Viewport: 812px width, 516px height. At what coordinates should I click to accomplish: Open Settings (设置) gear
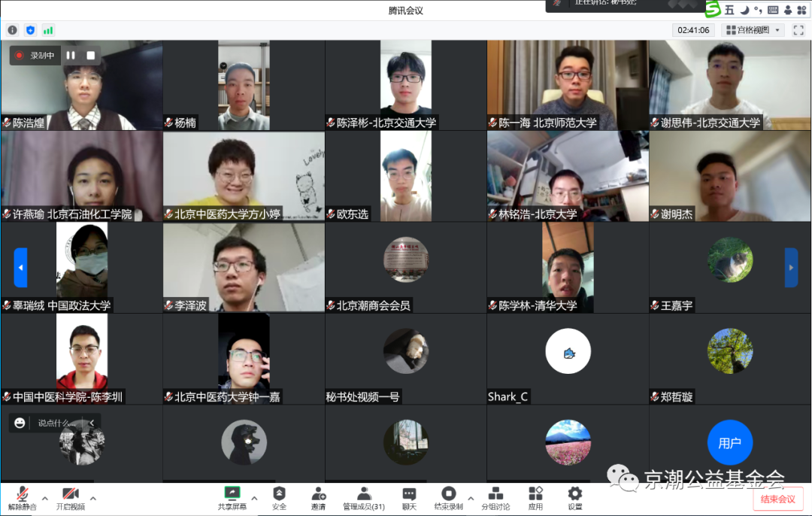click(x=574, y=498)
